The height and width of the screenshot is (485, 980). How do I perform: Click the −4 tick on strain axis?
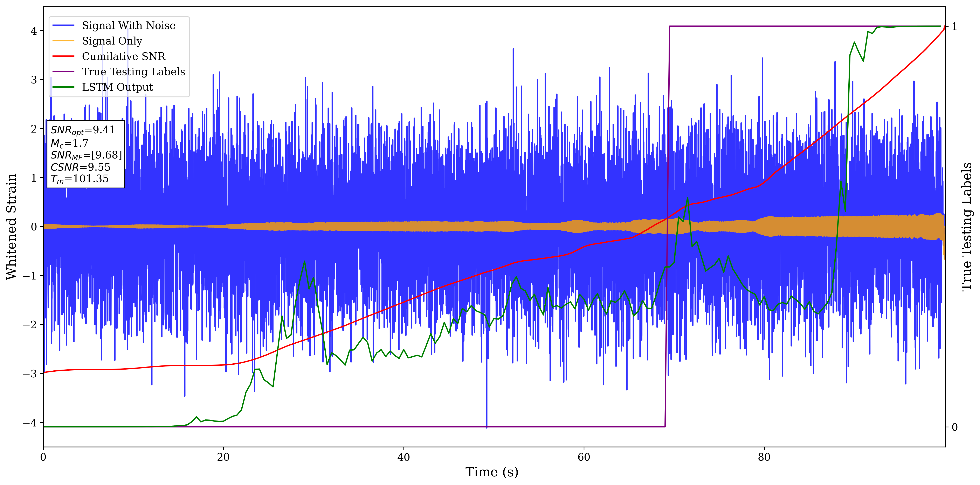pos(30,423)
